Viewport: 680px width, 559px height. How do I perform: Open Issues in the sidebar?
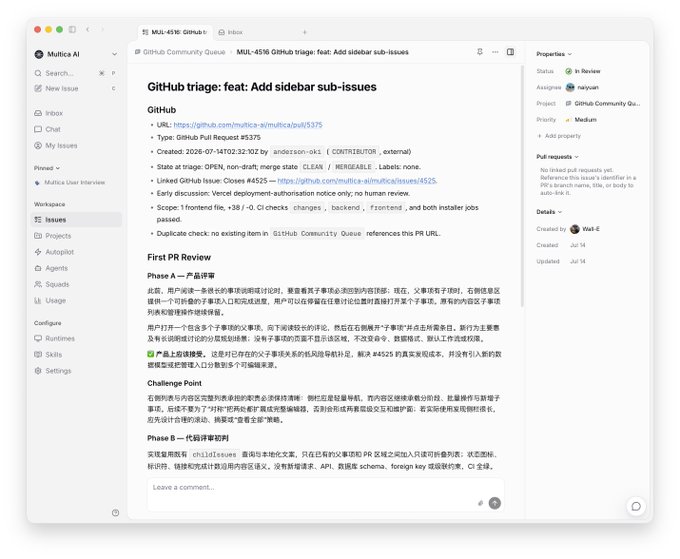(76, 220)
